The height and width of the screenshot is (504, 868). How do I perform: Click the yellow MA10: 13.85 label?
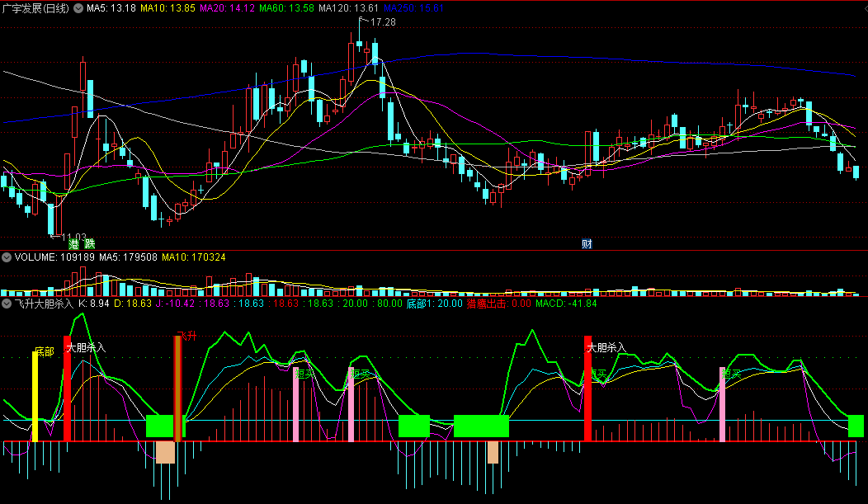(x=167, y=8)
